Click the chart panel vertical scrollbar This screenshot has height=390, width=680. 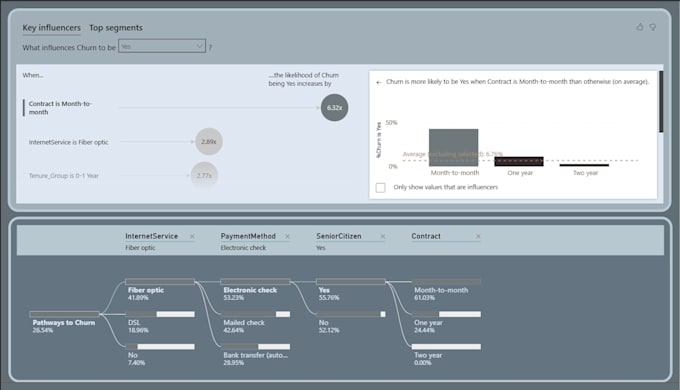tap(661, 102)
